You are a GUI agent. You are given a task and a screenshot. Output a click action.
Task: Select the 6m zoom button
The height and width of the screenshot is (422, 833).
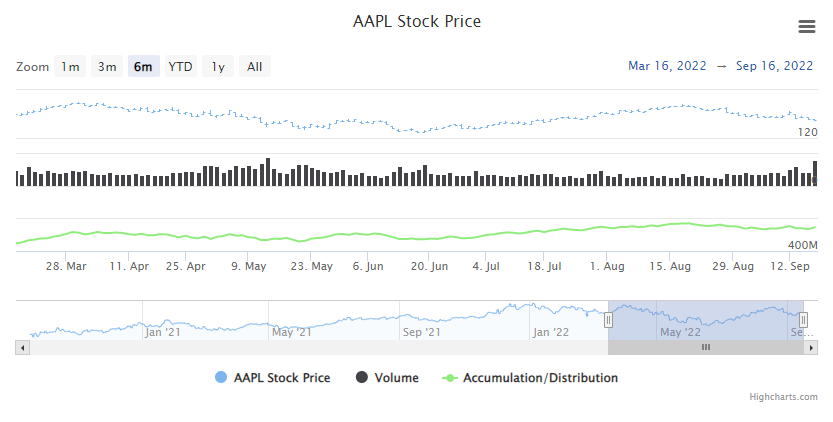[143, 67]
